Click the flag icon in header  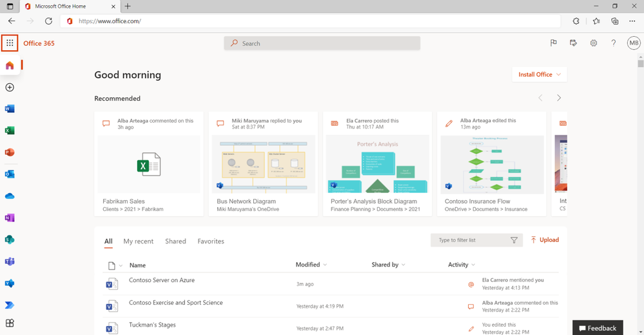pyautogui.click(x=553, y=43)
